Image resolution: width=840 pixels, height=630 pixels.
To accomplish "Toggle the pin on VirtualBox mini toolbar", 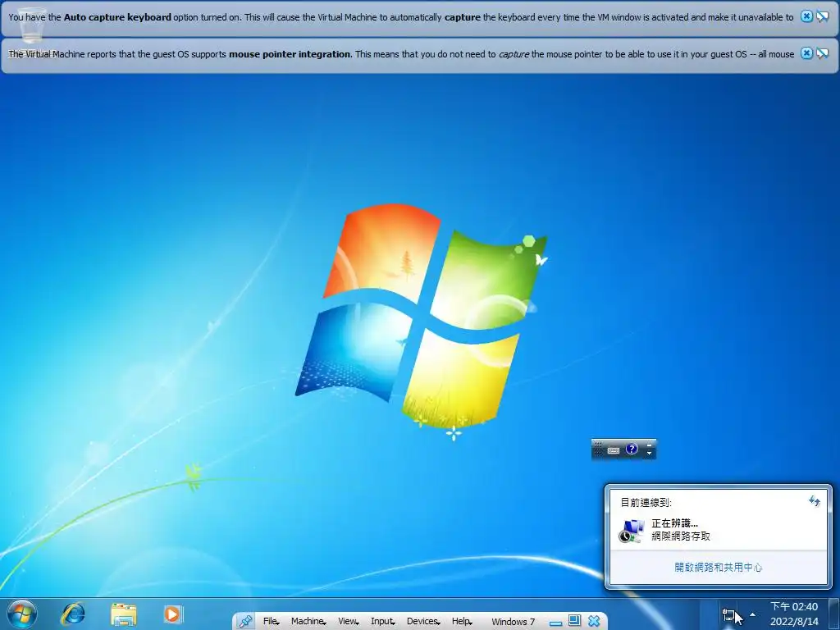I will (246, 622).
